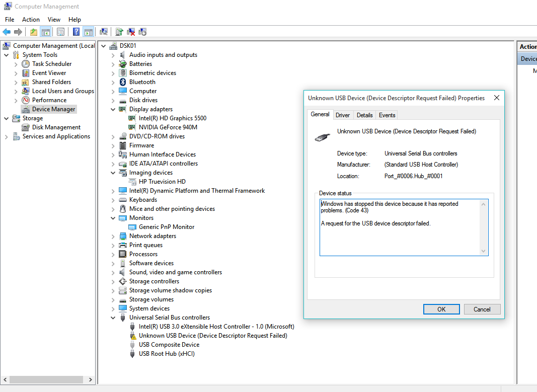
Task: Click the forward navigation arrow icon
Action: [18, 32]
